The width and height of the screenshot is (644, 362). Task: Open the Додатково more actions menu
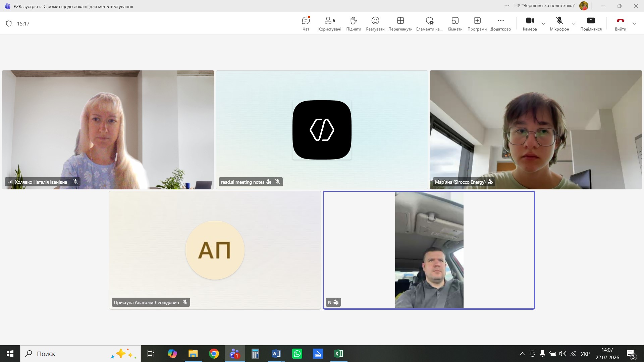point(500,23)
